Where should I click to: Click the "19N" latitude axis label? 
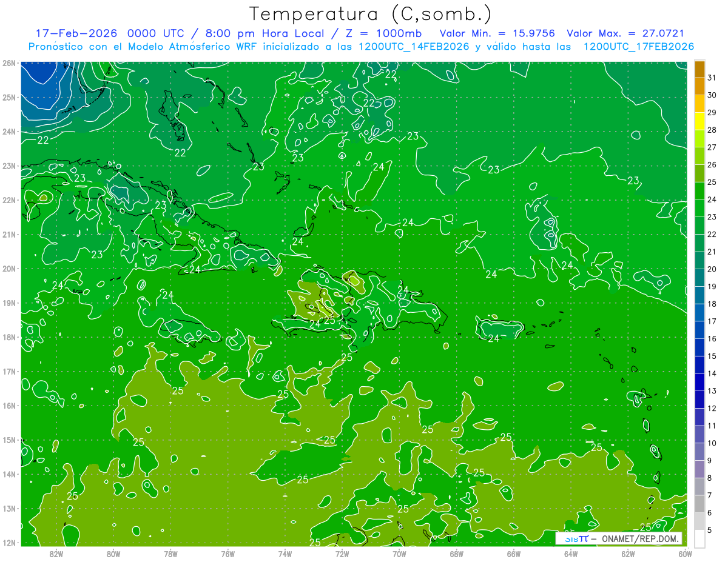(9, 303)
